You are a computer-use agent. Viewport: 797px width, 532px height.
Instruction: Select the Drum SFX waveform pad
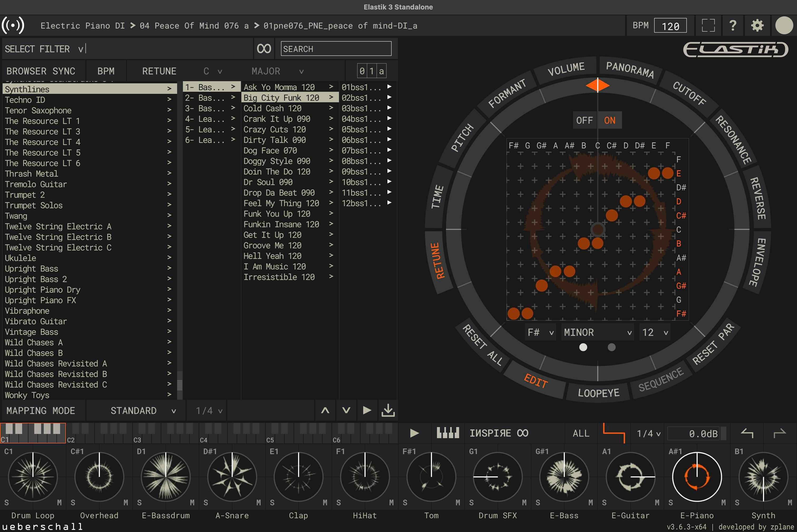pos(498,477)
